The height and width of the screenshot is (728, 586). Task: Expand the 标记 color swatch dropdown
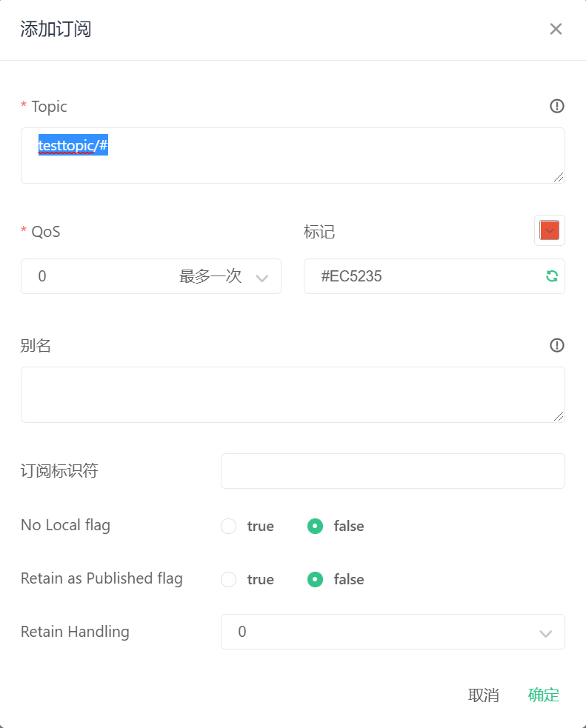pos(549,230)
